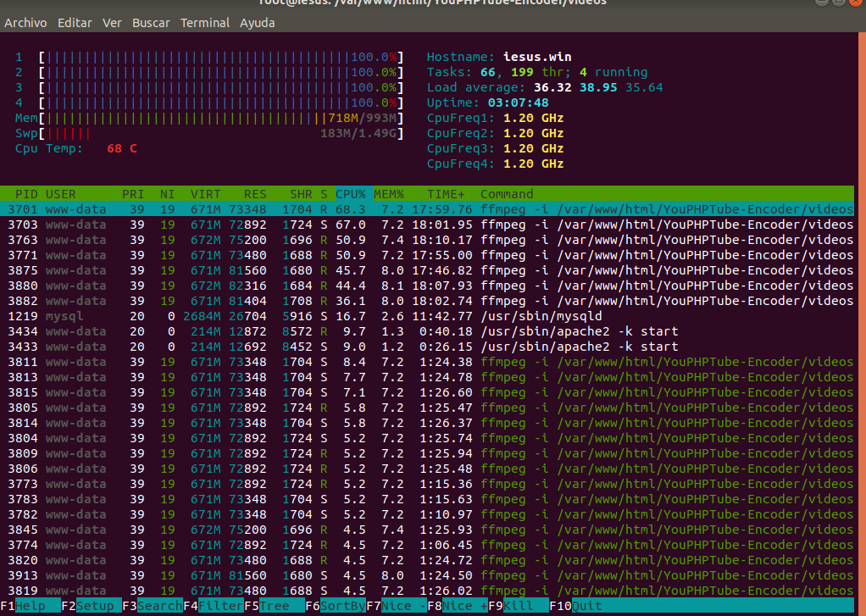Open the Ver menu
Image resolution: width=866 pixels, height=616 pixels.
(112, 23)
